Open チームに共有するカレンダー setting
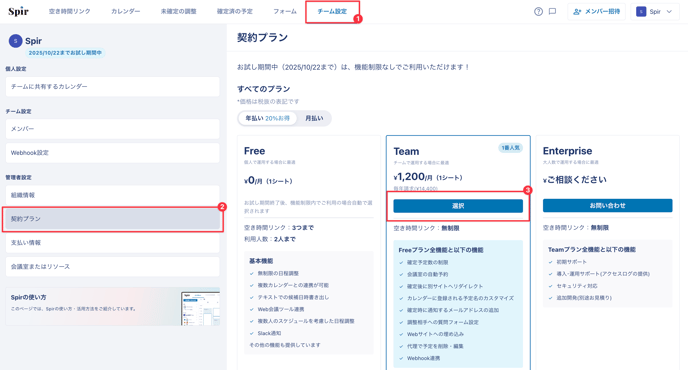 point(113,87)
